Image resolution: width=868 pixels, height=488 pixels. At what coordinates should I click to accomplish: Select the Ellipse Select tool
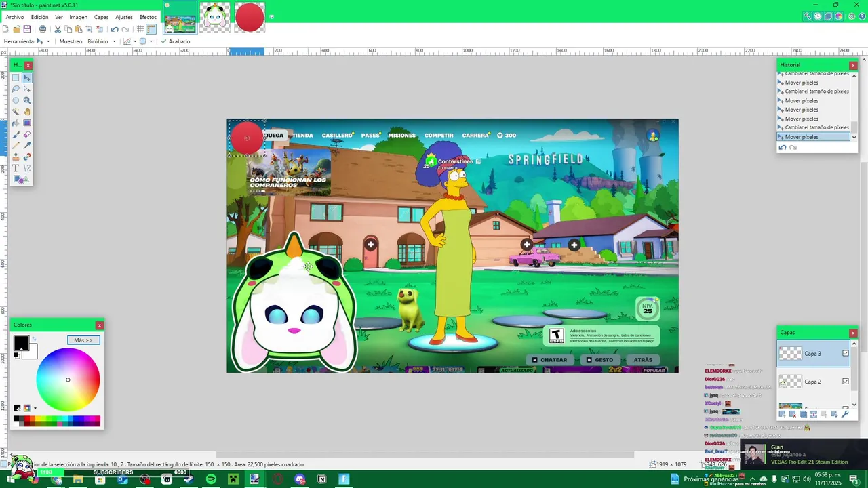click(x=16, y=100)
